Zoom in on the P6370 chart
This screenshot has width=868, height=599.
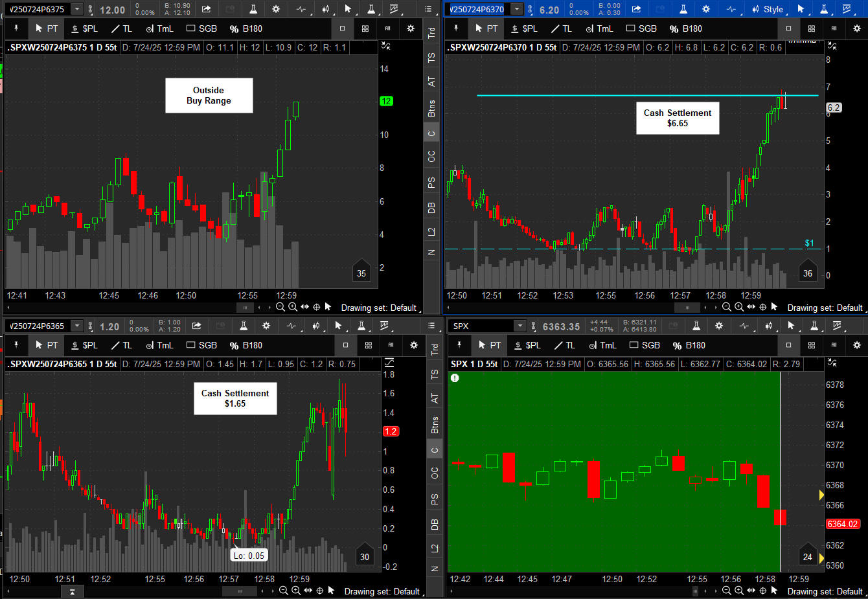point(739,308)
